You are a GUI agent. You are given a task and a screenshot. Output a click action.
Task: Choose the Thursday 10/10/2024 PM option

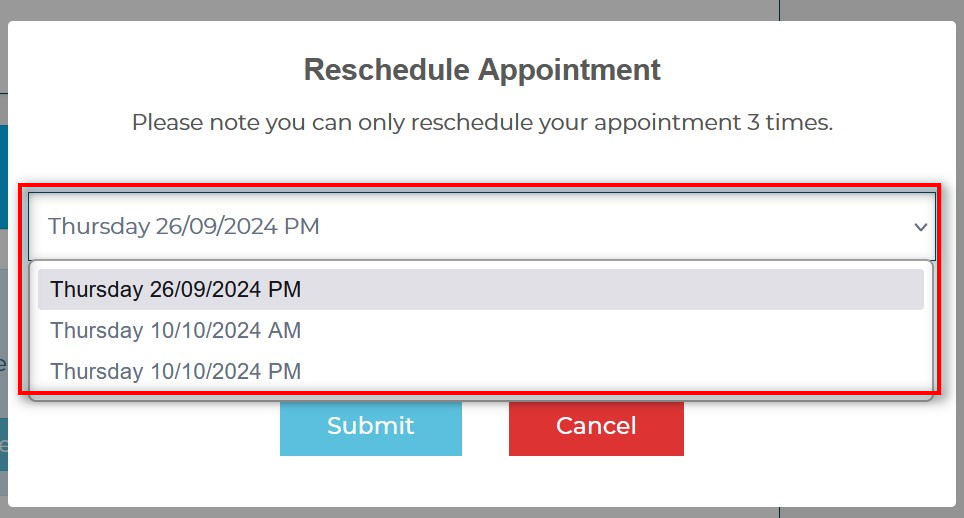click(x=176, y=372)
